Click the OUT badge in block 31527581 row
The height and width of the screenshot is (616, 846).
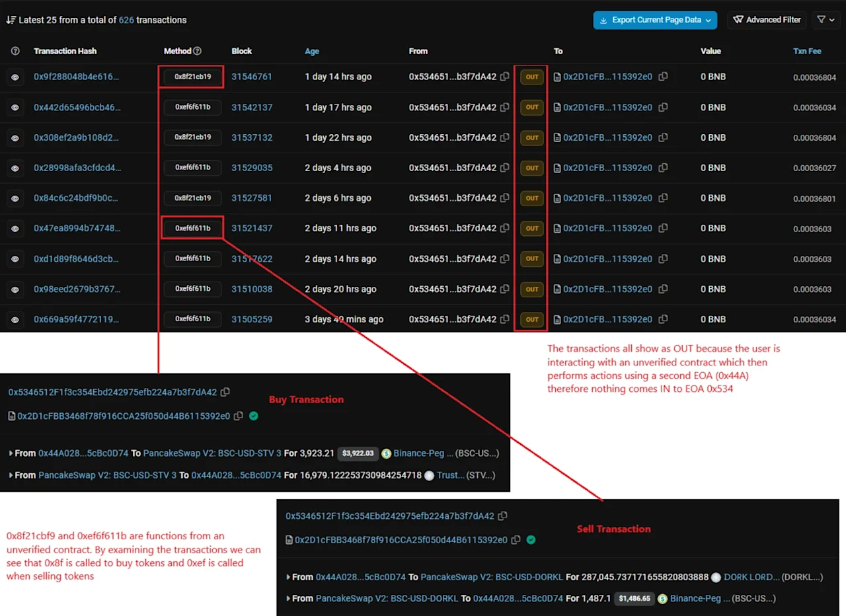pos(532,198)
